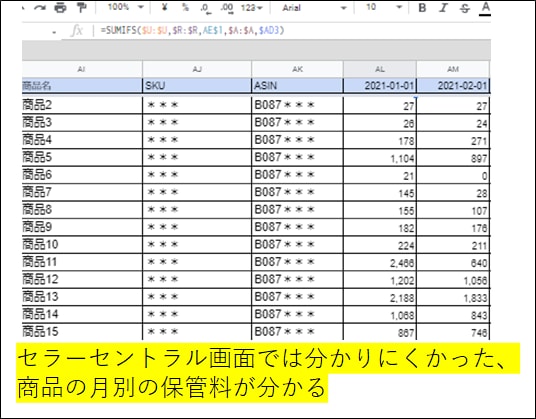Click value 843 for 商品14
Image resolution: width=536 pixels, height=419 pixels.
coord(453,314)
